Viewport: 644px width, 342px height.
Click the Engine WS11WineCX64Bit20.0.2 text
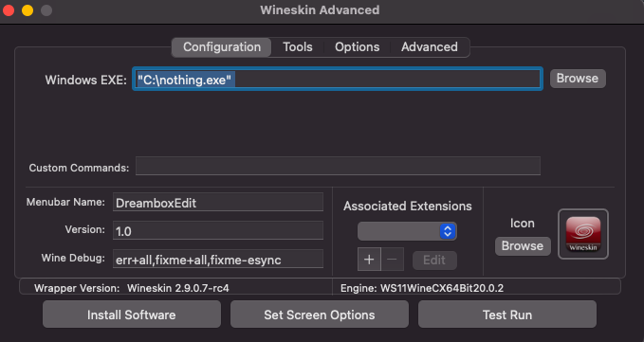click(422, 288)
